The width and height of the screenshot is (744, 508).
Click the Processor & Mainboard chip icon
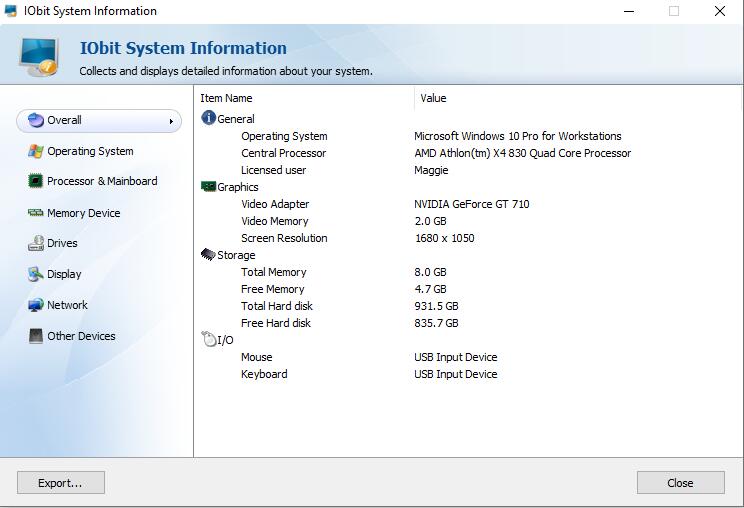[x=36, y=181]
